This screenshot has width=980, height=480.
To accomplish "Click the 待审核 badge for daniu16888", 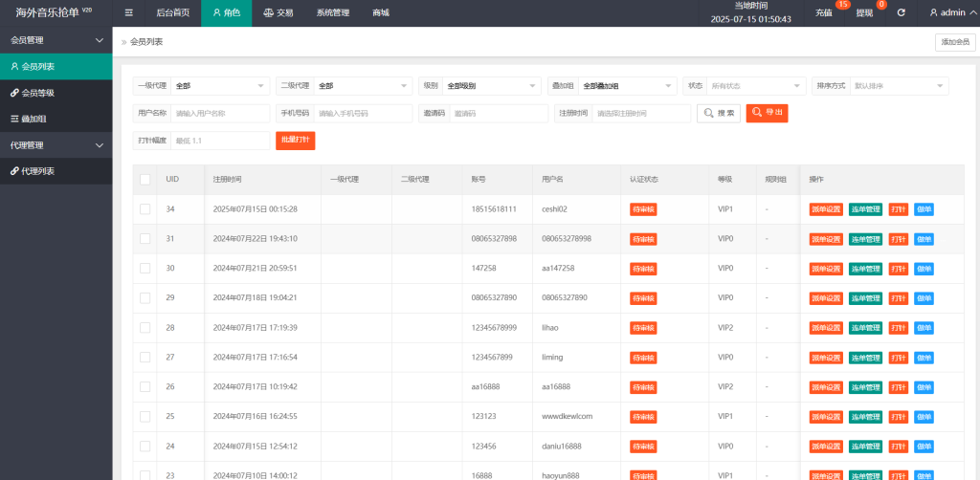I will point(643,447).
